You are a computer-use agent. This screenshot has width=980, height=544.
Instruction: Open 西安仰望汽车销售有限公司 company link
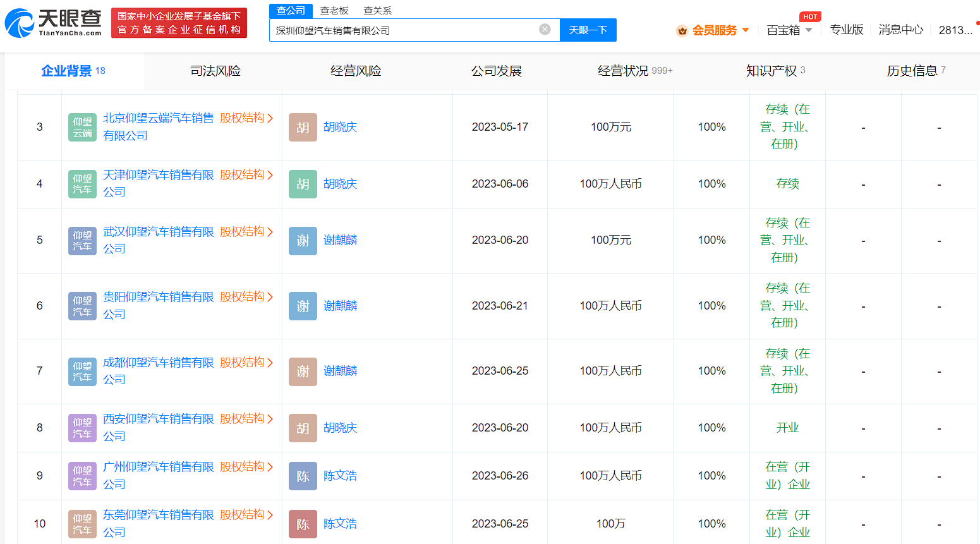159,428
